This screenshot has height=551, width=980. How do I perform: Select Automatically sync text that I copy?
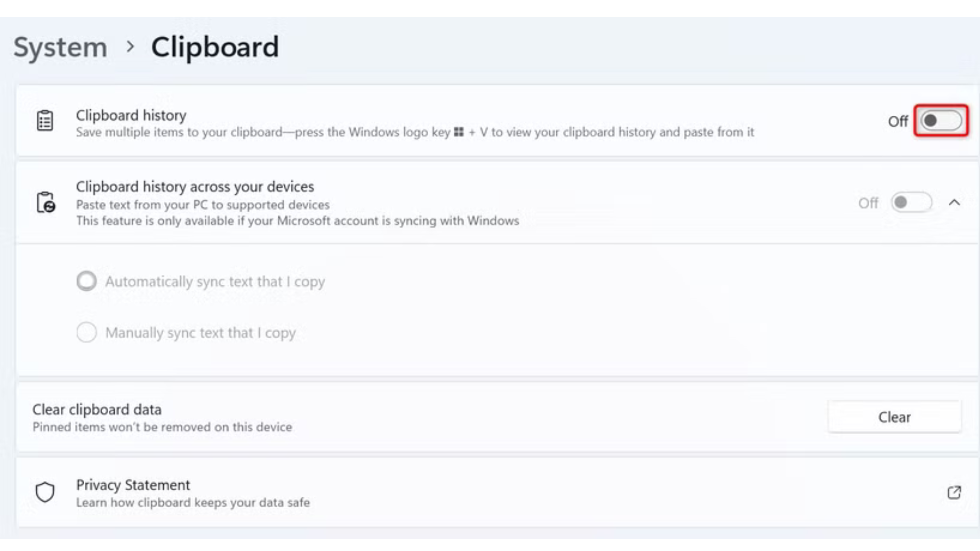(x=87, y=281)
